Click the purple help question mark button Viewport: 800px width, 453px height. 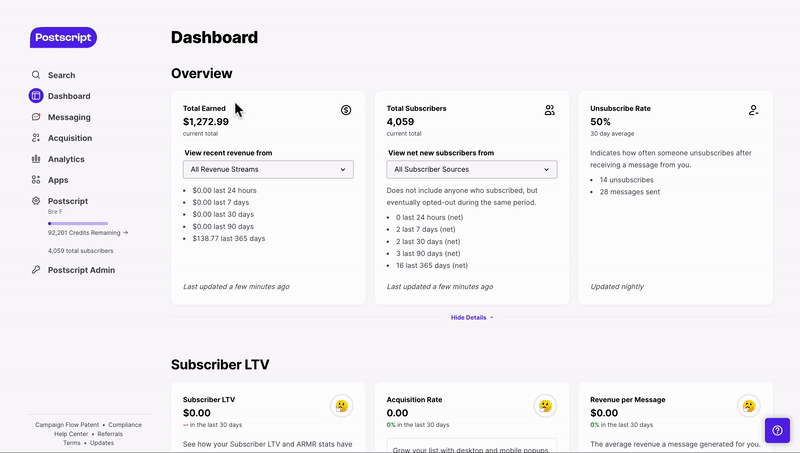pos(777,430)
